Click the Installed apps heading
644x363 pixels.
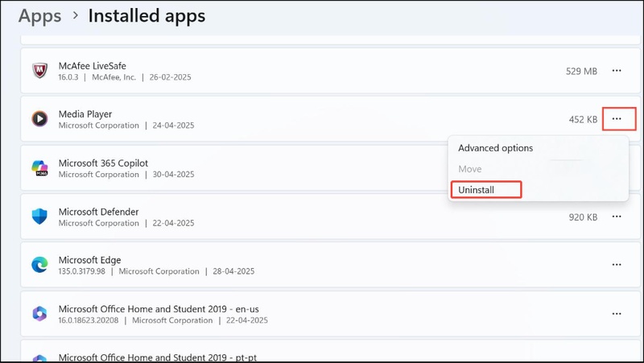(x=147, y=16)
